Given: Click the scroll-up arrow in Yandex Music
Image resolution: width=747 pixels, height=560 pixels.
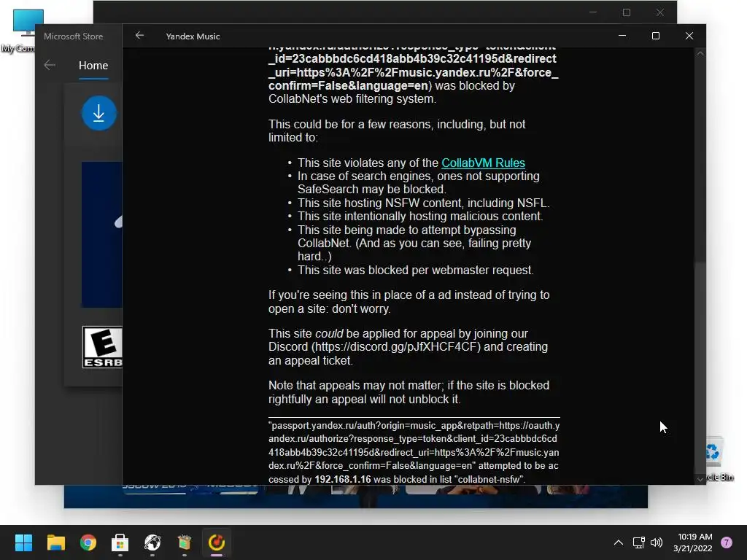Looking at the screenshot, I should coord(700,54).
